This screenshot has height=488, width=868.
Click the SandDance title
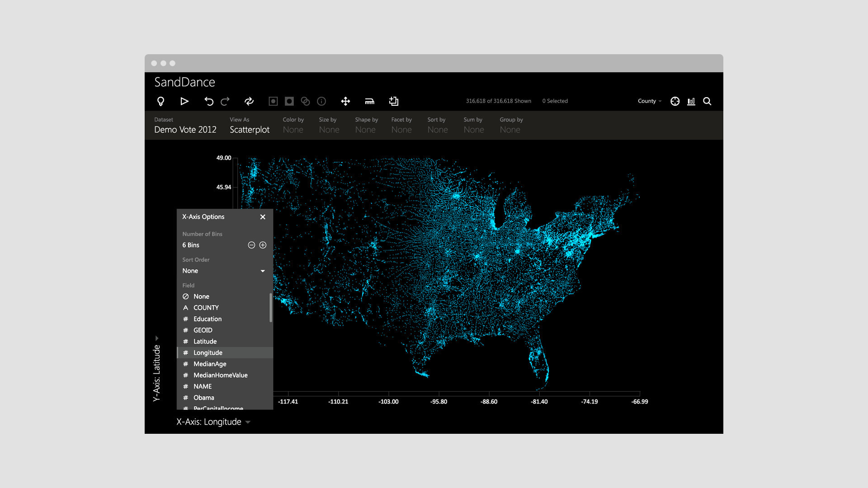(184, 82)
